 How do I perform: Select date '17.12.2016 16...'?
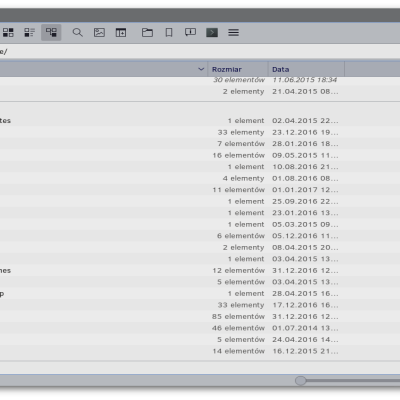(x=305, y=305)
